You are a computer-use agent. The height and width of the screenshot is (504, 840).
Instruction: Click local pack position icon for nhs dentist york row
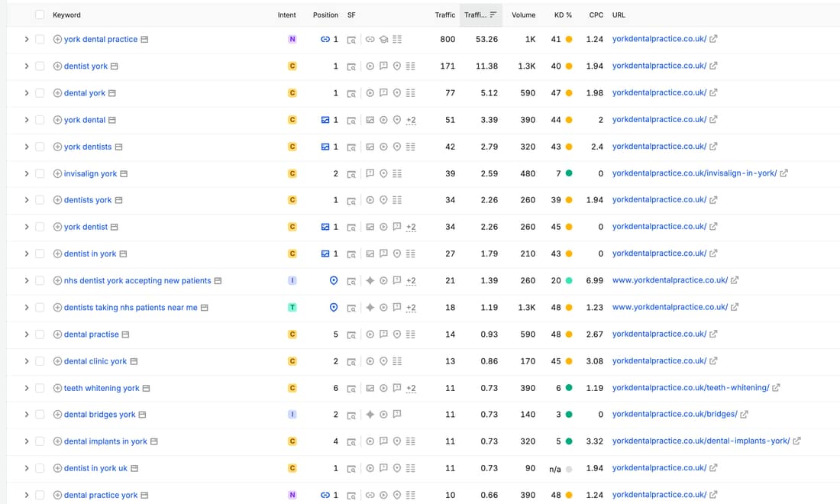[333, 281]
